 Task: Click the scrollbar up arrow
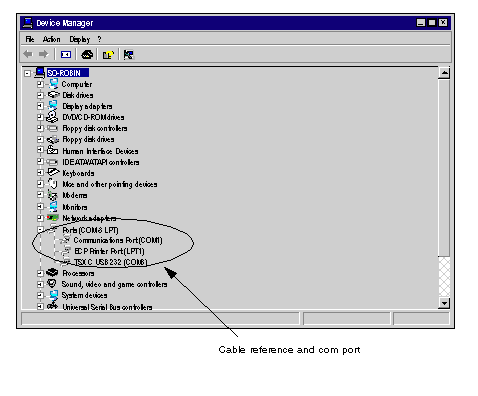point(444,73)
